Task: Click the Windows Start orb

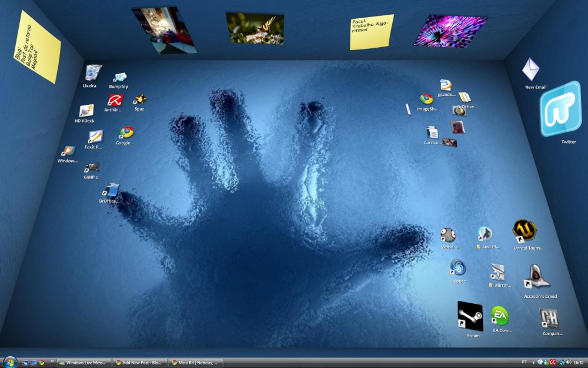Action: click(10, 362)
